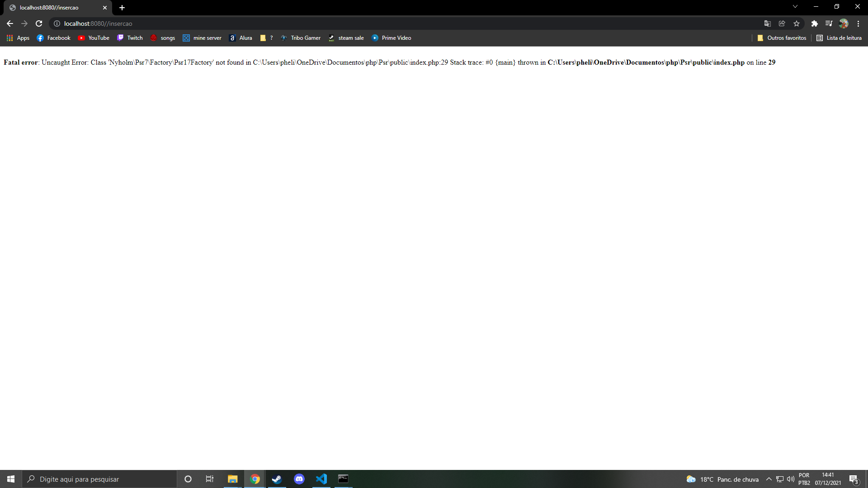Open Task View on the taskbar

(210, 479)
